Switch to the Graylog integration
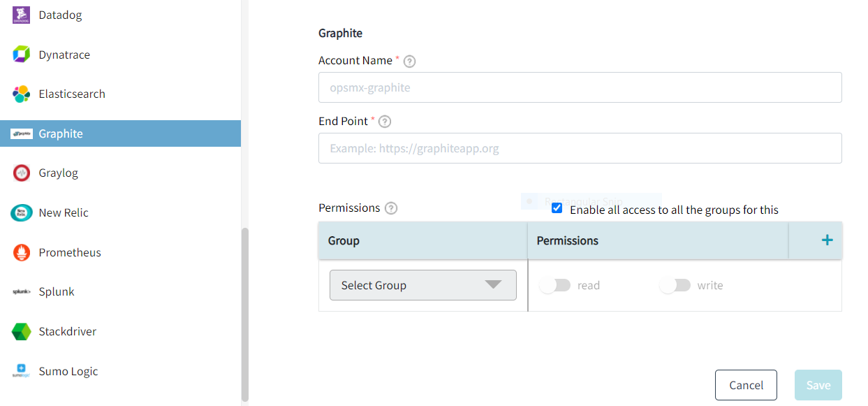The width and height of the screenshot is (868, 406). tap(21, 173)
